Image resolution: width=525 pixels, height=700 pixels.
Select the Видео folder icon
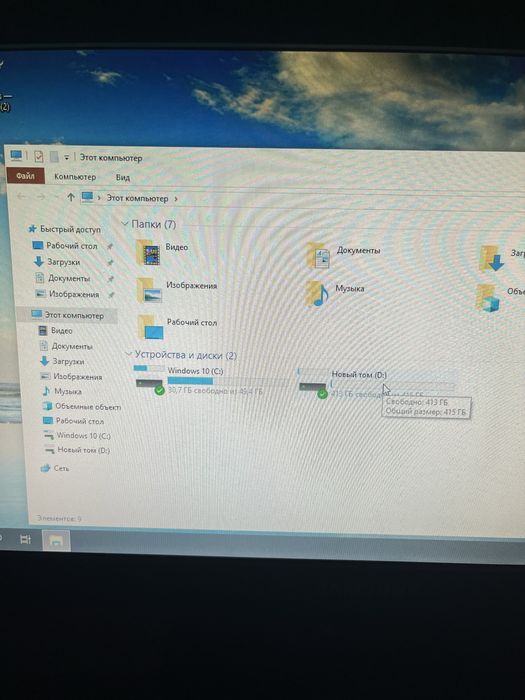pos(149,253)
